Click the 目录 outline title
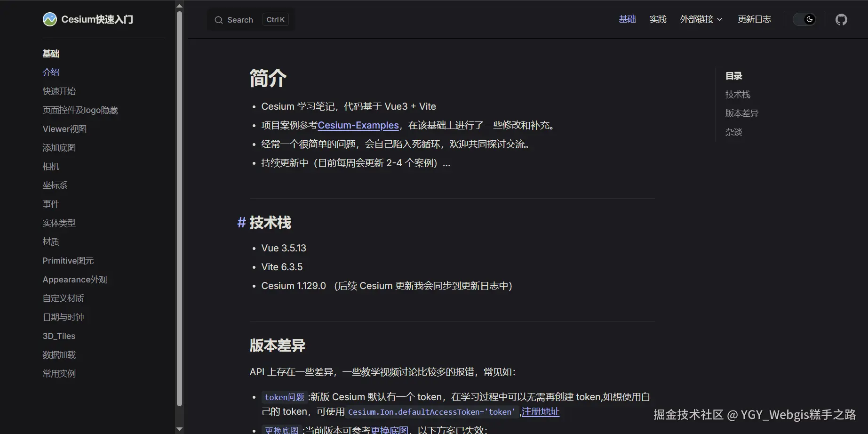This screenshot has width=868, height=434. 733,76
